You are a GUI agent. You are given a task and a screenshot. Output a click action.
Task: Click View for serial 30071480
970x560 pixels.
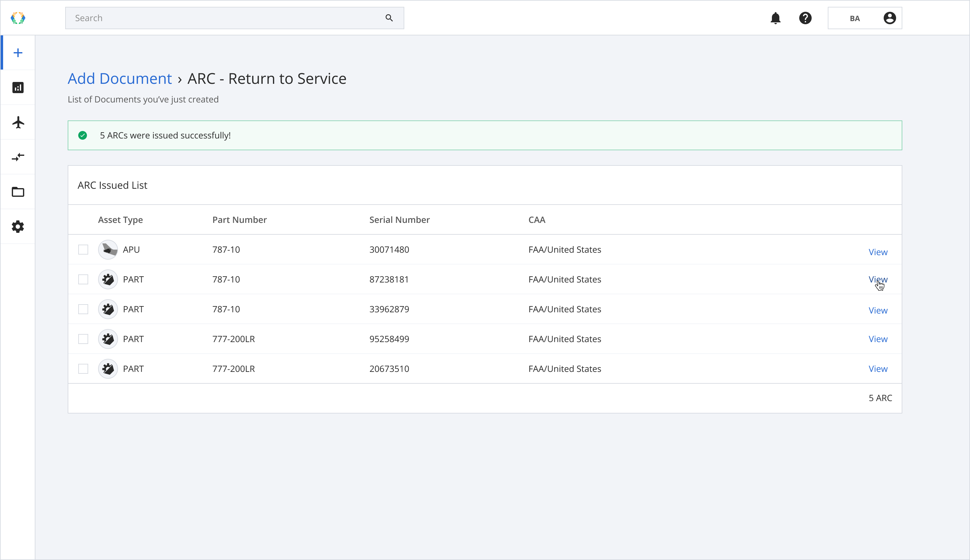878,252
